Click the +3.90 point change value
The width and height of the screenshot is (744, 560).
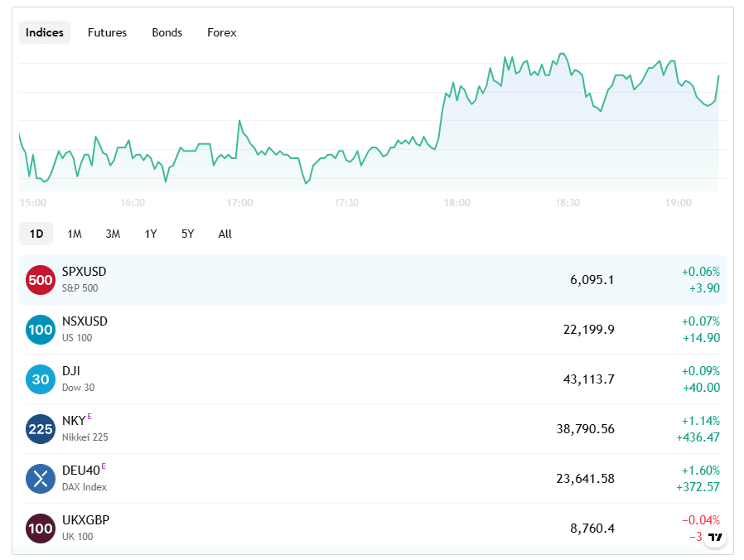click(704, 288)
